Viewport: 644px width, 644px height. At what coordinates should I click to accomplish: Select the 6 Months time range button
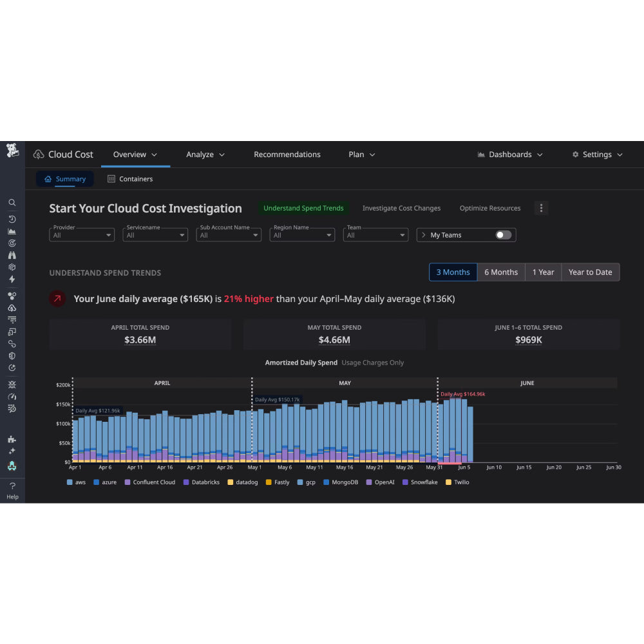point(501,272)
